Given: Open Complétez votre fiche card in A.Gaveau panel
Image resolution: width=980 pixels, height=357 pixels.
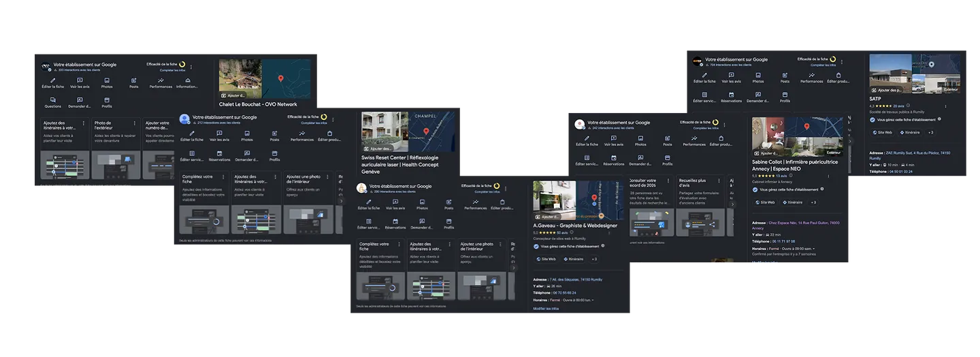Looking at the screenshot, I should click(380, 270).
